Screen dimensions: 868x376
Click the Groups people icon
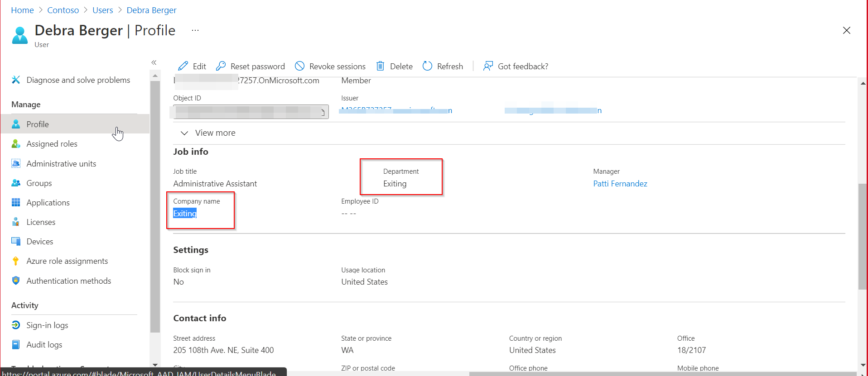[x=16, y=183]
